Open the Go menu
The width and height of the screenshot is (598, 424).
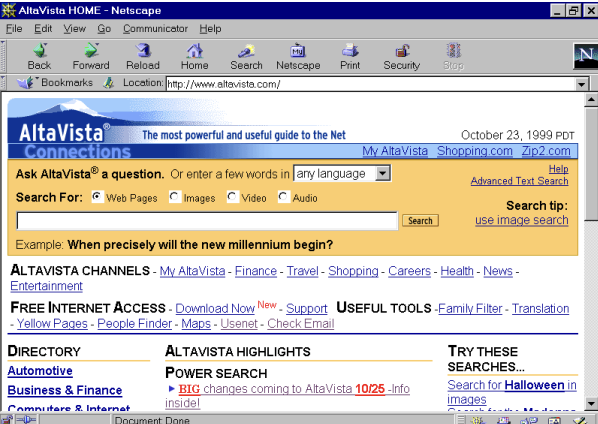104,29
